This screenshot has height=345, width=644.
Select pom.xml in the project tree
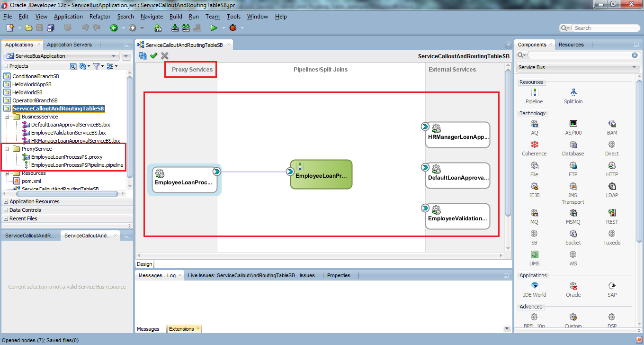31,181
